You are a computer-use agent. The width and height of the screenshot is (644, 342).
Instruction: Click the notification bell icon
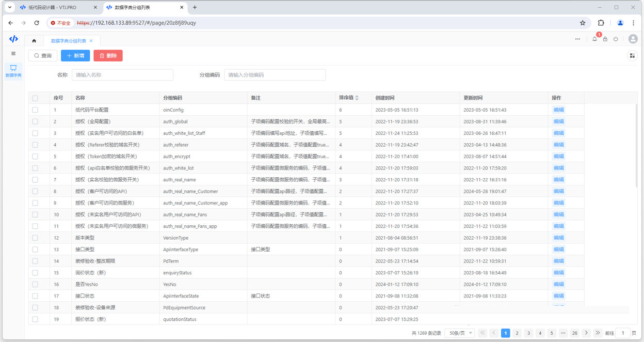(x=594, y=39)
